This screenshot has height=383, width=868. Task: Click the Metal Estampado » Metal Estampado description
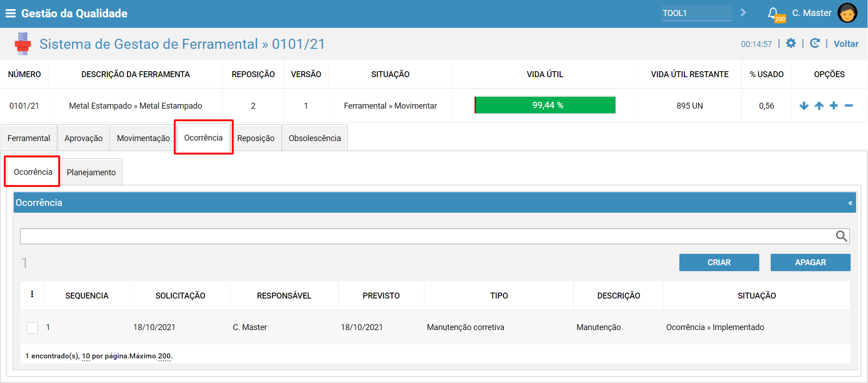pyautogui.click(x=136, y=106)
